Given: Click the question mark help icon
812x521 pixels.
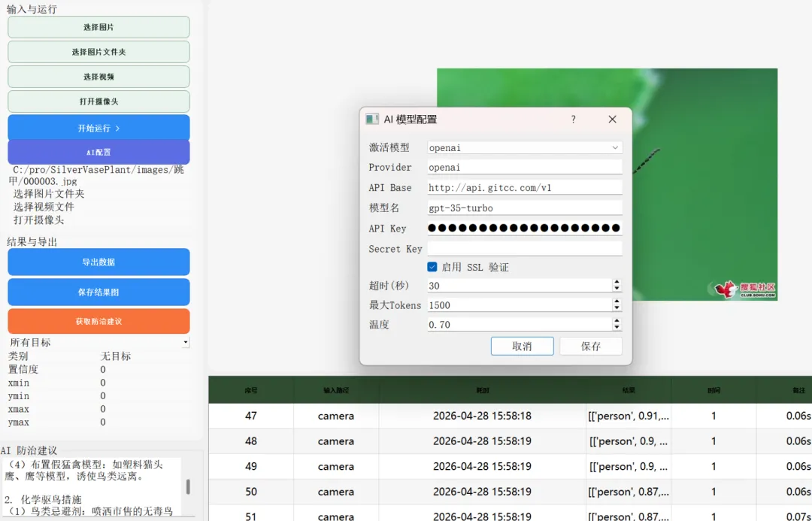Looking at the screenshot, I should (x=573, y=119).
